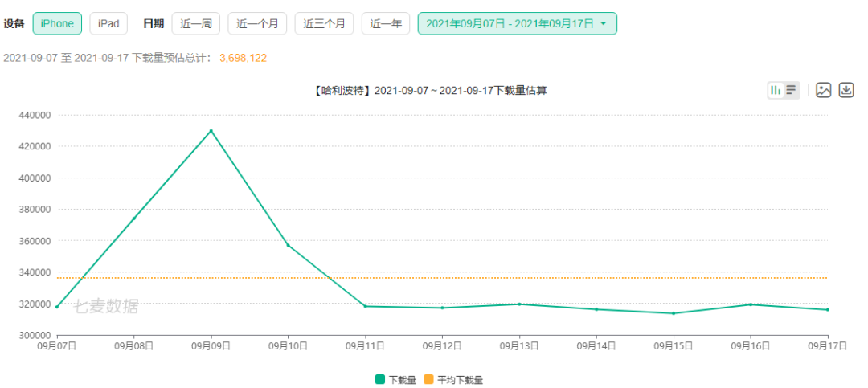Click the green 下载量 legend swatch
The height and width of the screenshot is (388, 868).
click(380, 379)
